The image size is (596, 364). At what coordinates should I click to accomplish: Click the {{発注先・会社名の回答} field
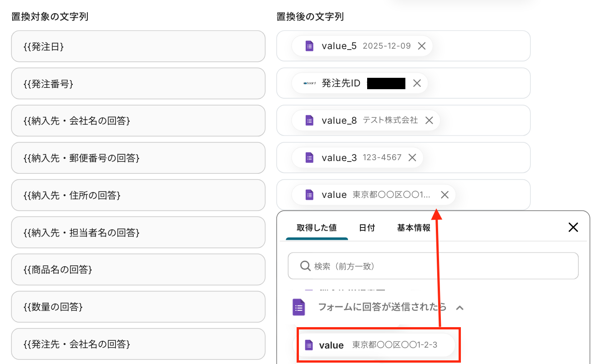click(138, 344)
